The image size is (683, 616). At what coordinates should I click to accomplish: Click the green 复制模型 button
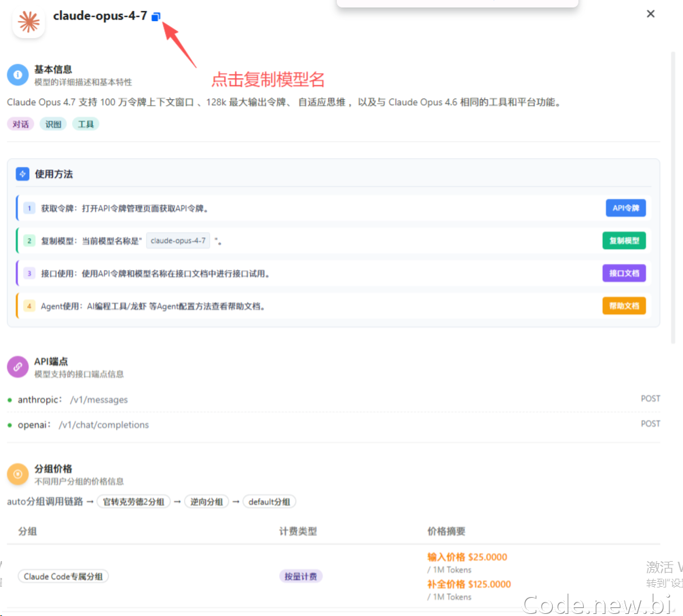point(624,241)
